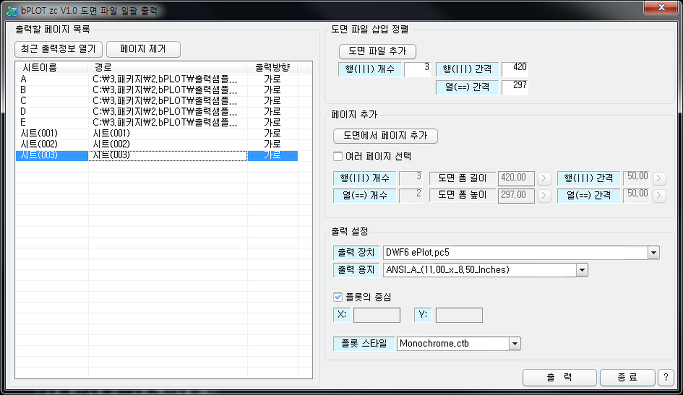This screenshot has height=395, width=683.
Task: Open recent output info with 최근 출력정보 열기
Action: click(58, 49)
